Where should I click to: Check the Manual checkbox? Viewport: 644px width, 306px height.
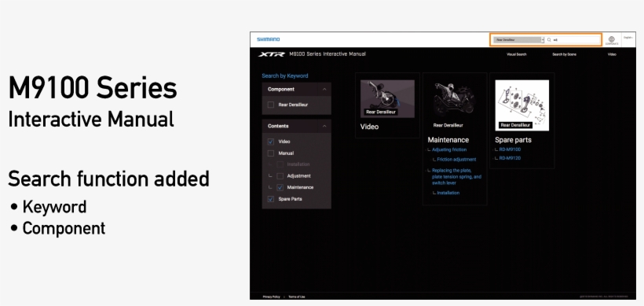coord(271,153)
